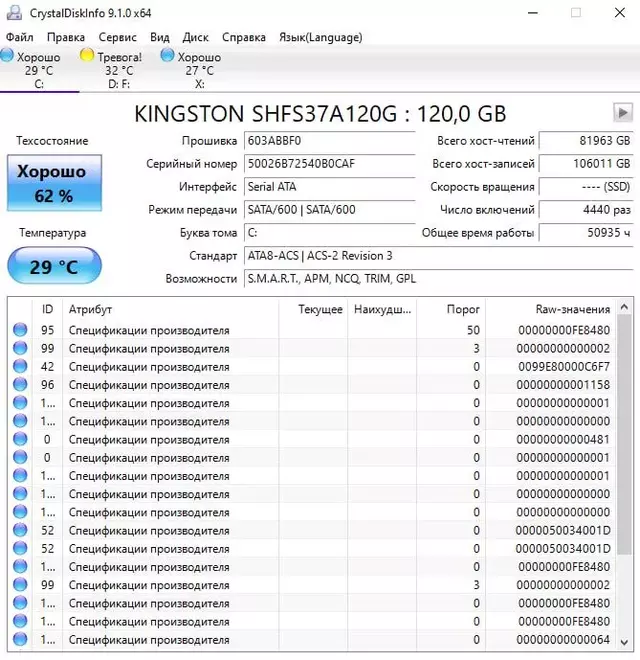Click status icon of row with raw 0000000000064
Screen dimensions: 640x660
(20, 639)
